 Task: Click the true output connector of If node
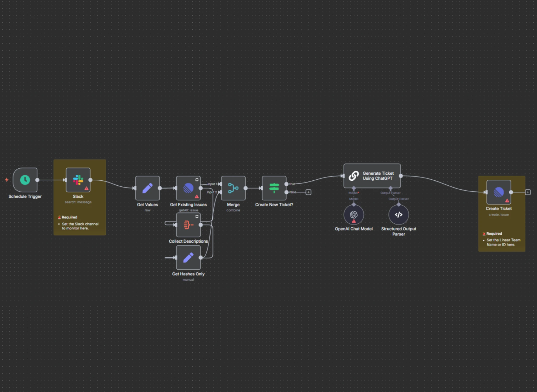(x=286, y=184)
